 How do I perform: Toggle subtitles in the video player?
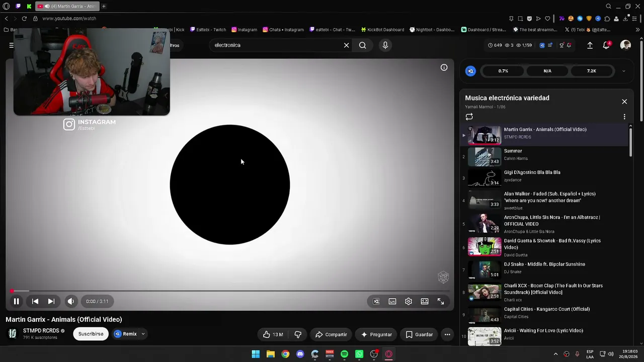(392, 301)
